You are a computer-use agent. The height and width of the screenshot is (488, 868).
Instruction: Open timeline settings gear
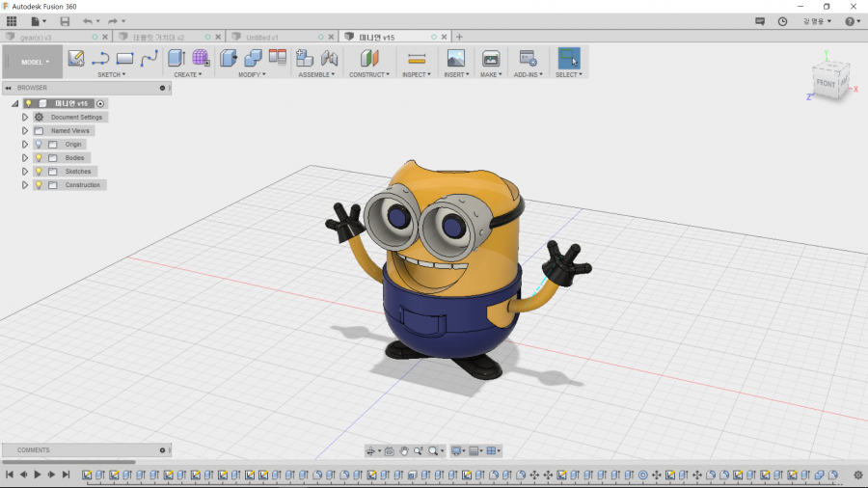858,474
